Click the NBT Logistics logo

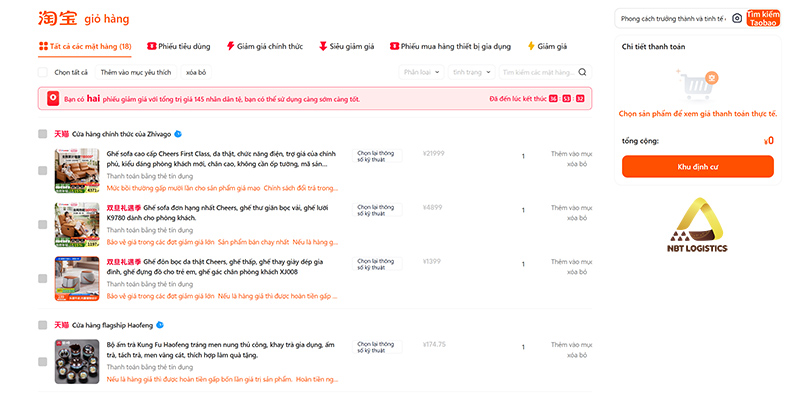[x=697, y=225]
